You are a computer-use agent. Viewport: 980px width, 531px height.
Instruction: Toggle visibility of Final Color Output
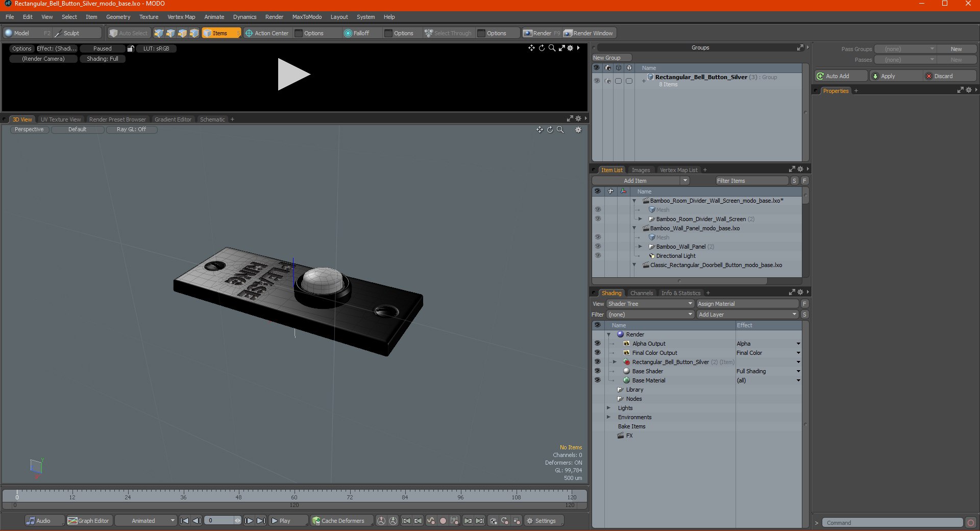(597, 353)
